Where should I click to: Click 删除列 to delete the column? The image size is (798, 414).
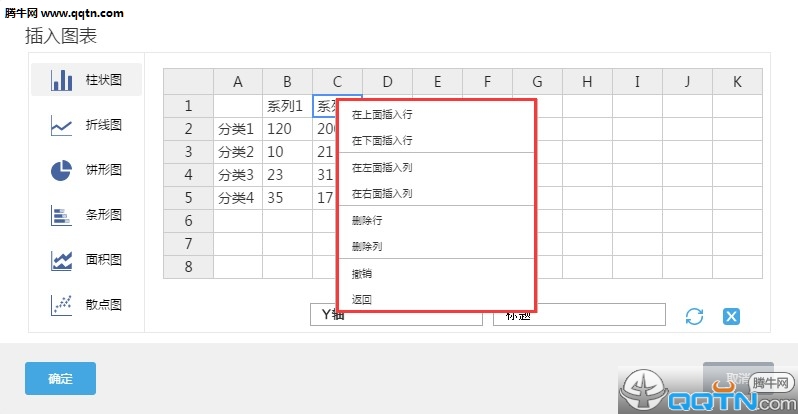(x=367, y=246)
